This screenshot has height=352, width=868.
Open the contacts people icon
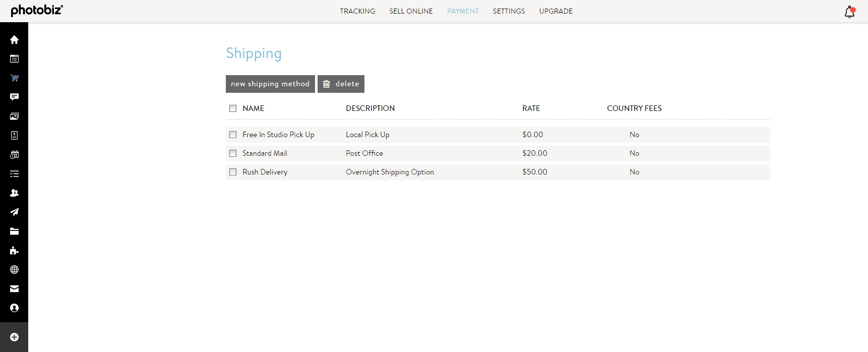tap(14, 193)
